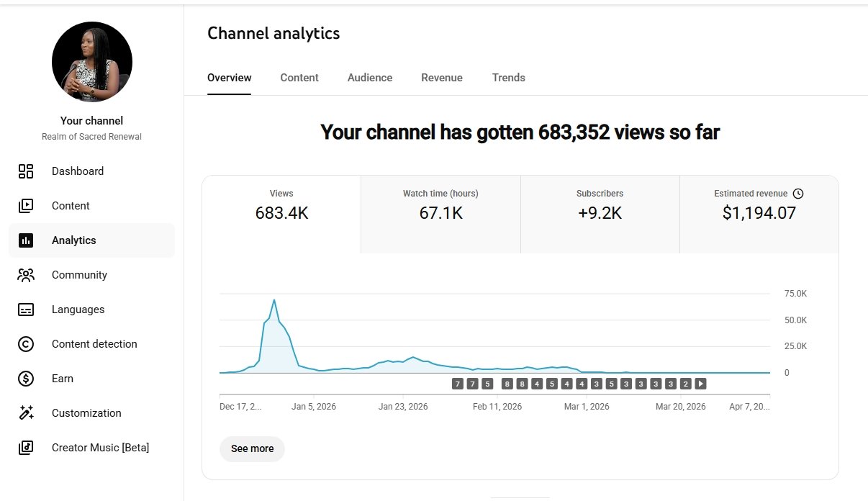Open the Content tab in Channel analytics
The width and height of the screenshot is (868, 501).
299,78
